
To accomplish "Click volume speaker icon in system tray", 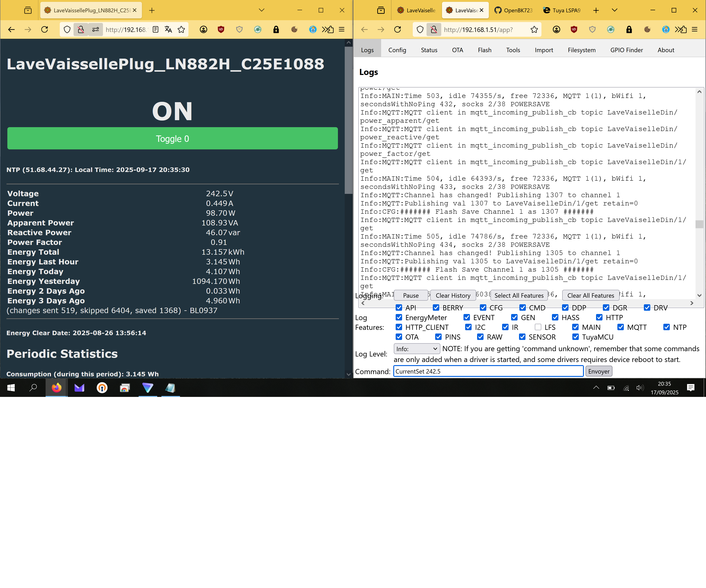I will [x=640, y=388].
